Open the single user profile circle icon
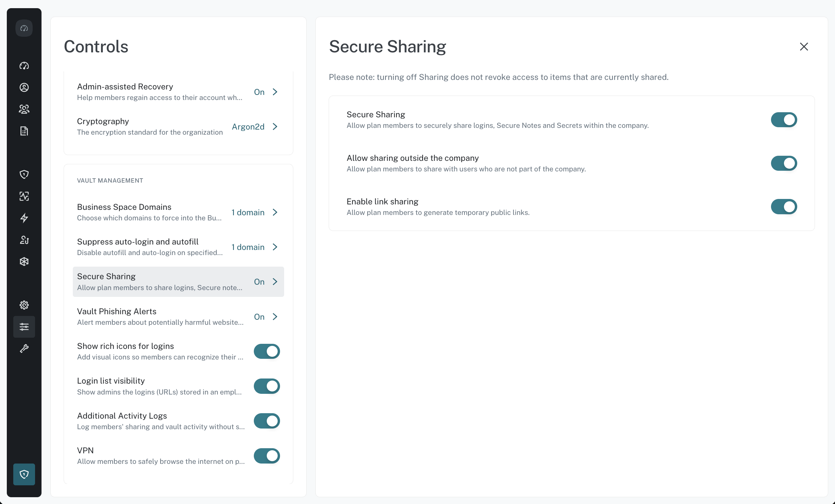The width and height of the screenshot is (835, 504). coord(24,87)
